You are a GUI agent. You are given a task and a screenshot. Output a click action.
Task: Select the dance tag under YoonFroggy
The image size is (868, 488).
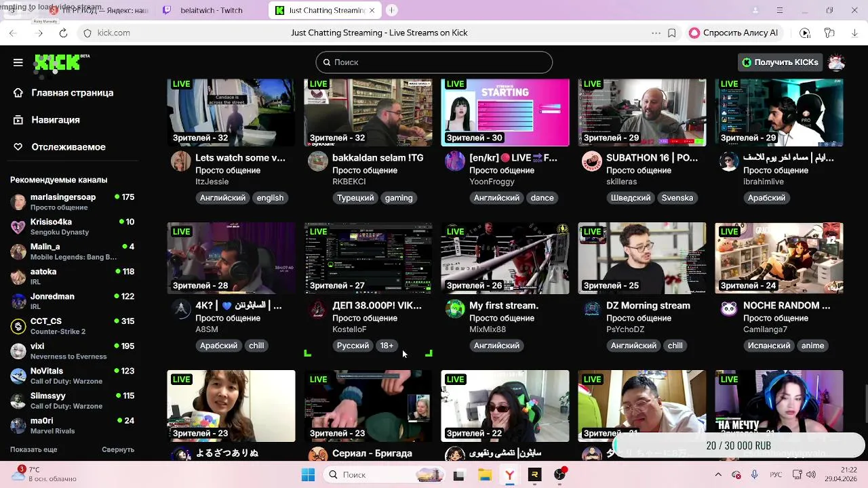tap(542, 198)
